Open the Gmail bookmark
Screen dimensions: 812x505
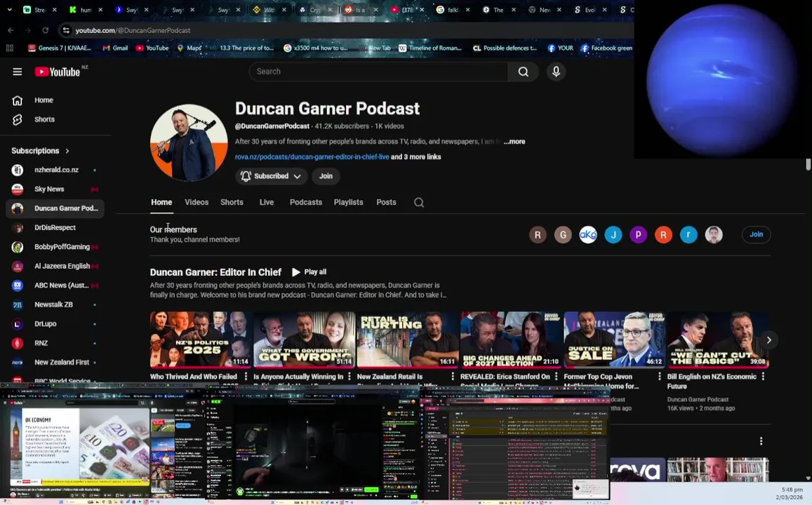click(x=115, y=48)
